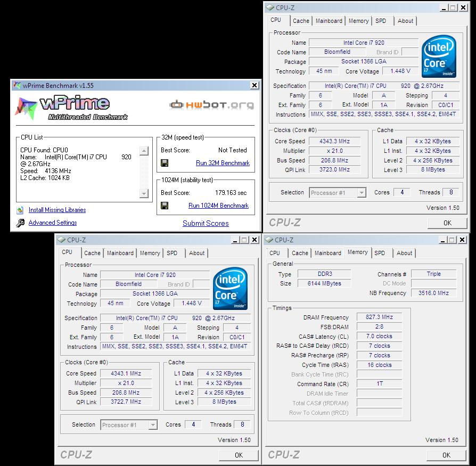
Task: Click the Channels # value Triple
Action: tap(433, 274)
